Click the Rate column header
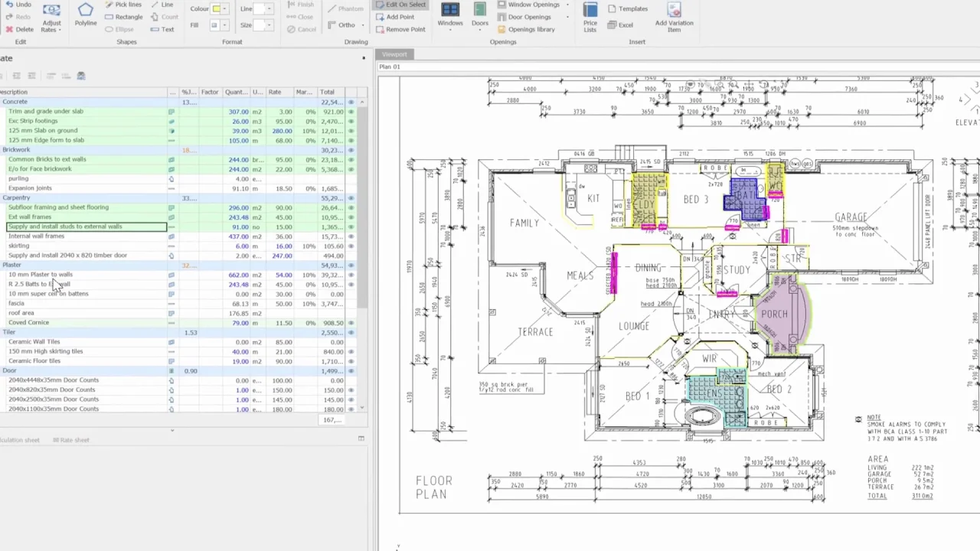980x551 pixels. click(279, 92)
